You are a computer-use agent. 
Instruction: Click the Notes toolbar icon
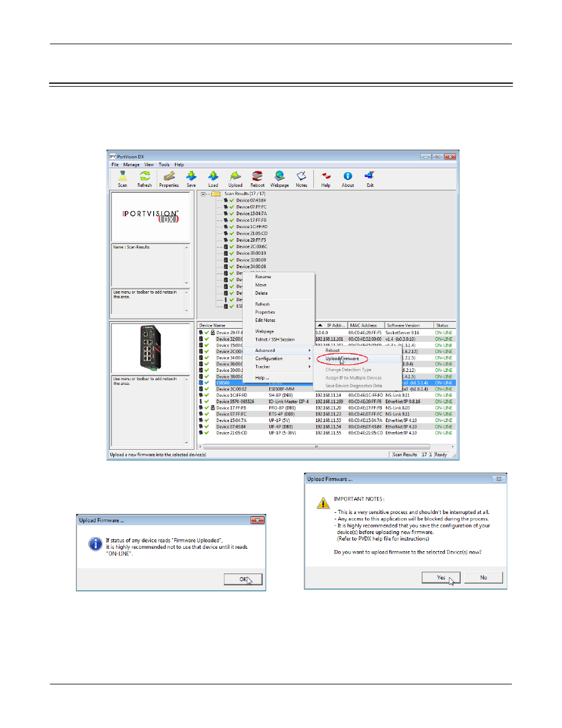pyautogui.click(x=302, y=176)
